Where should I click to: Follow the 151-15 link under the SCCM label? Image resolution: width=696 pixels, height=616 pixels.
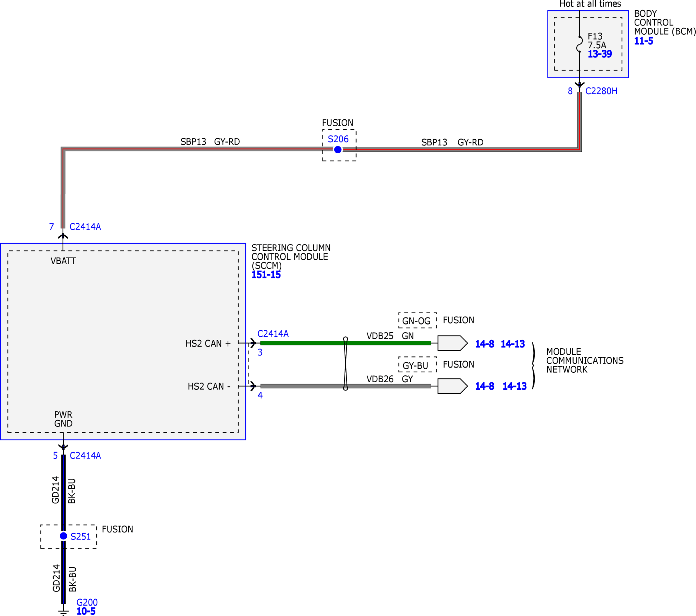click(x=266, y=275)
